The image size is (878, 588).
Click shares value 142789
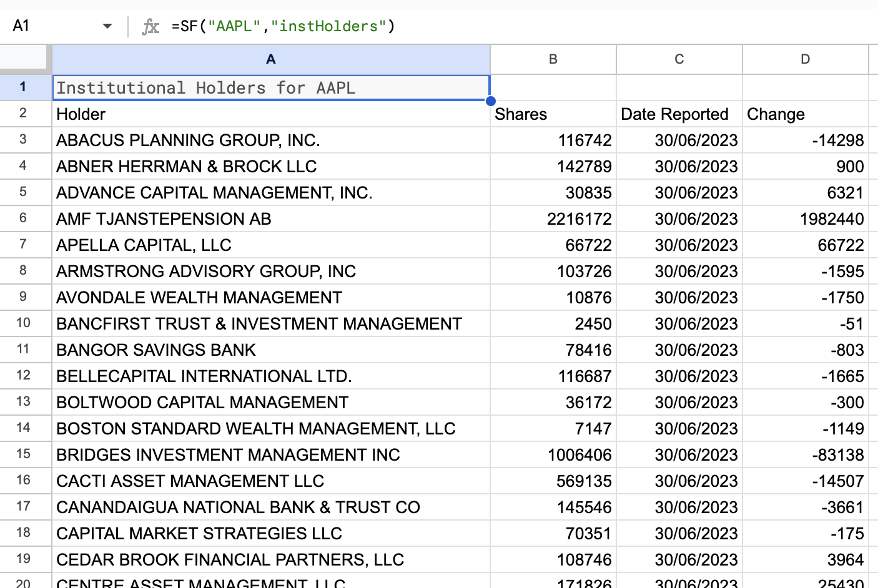(553, 167)
